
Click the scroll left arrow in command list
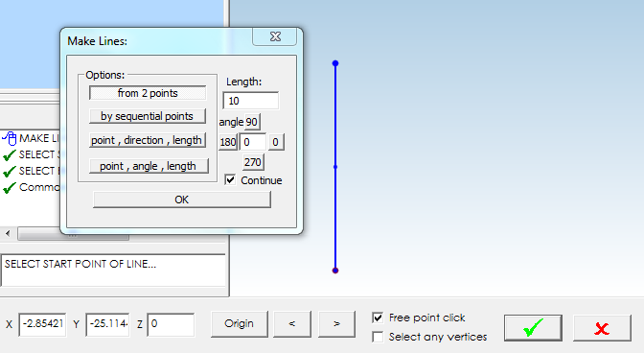pyautogui.click(x=8, y=233)
